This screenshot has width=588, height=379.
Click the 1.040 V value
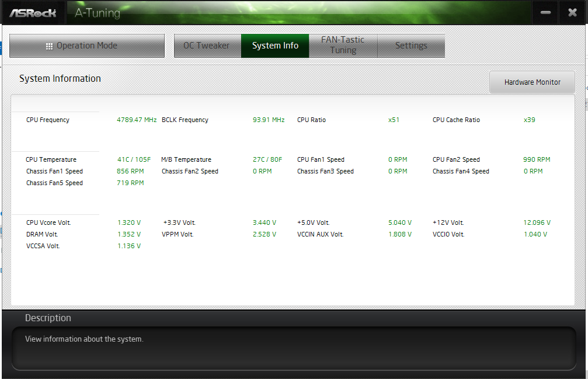(535, 234)
